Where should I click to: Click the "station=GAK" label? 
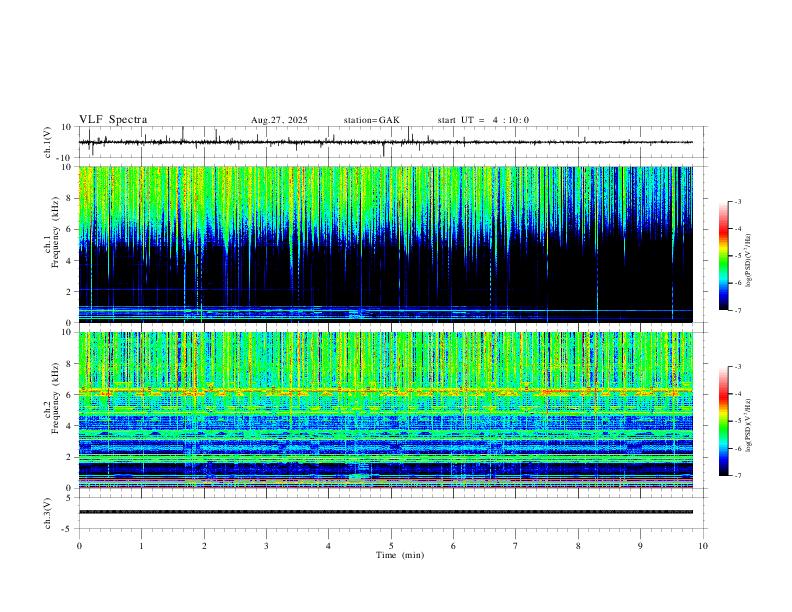[x=372, y=120]
